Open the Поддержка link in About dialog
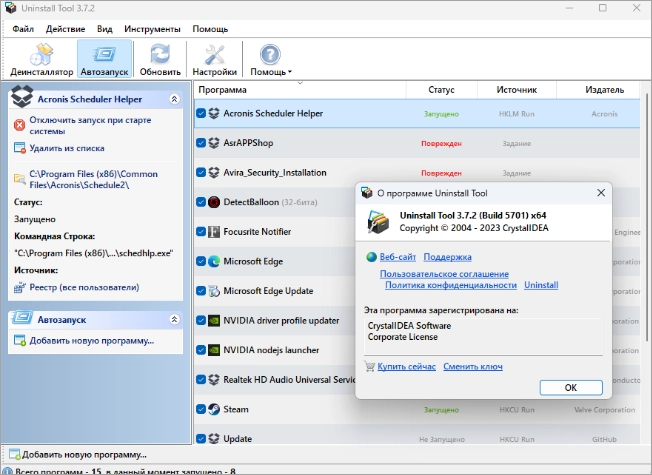Image resolution: width=652 pixels, height=475 pixels. point(447,257)
